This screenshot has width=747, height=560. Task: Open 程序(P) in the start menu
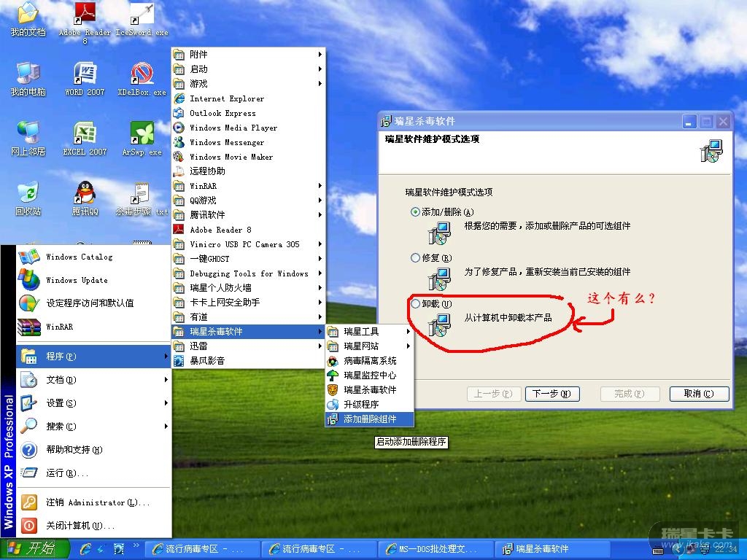click(x=94, y=356)
